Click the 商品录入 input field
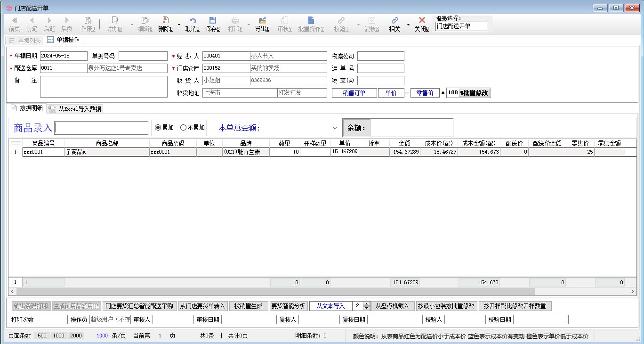Image resolution: width=644 pixels, height=344 pixels. (x=101, y=128)
